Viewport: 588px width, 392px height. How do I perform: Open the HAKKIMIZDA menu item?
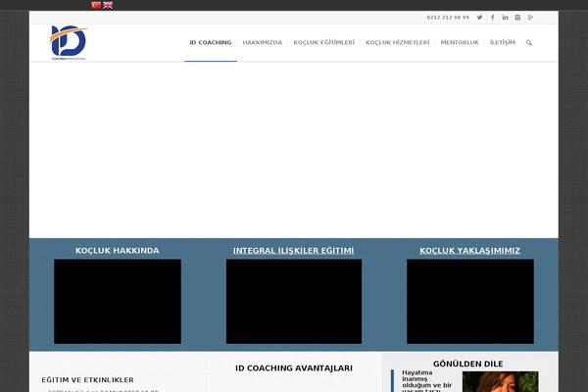click(x=262, y=43)
